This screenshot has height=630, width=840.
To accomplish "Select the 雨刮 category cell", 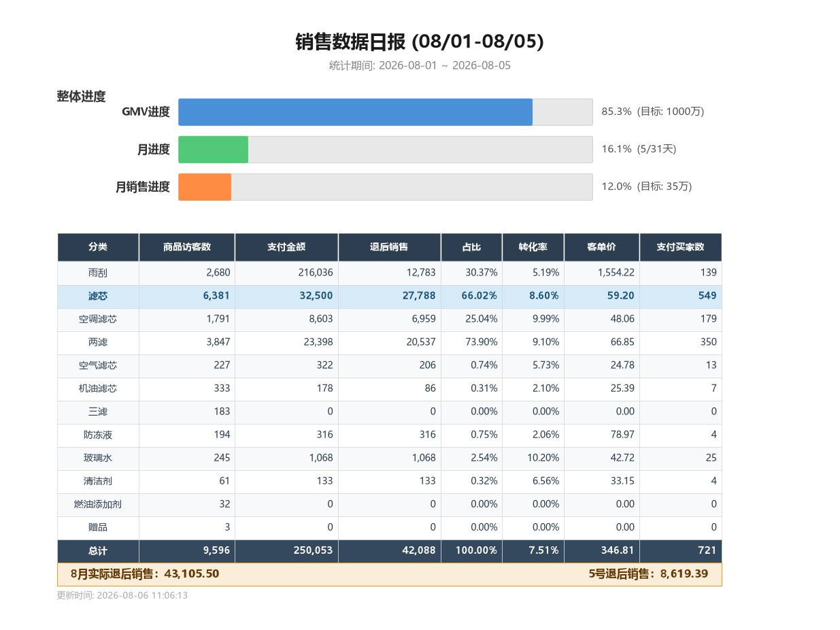I will (x=98, y=273).
